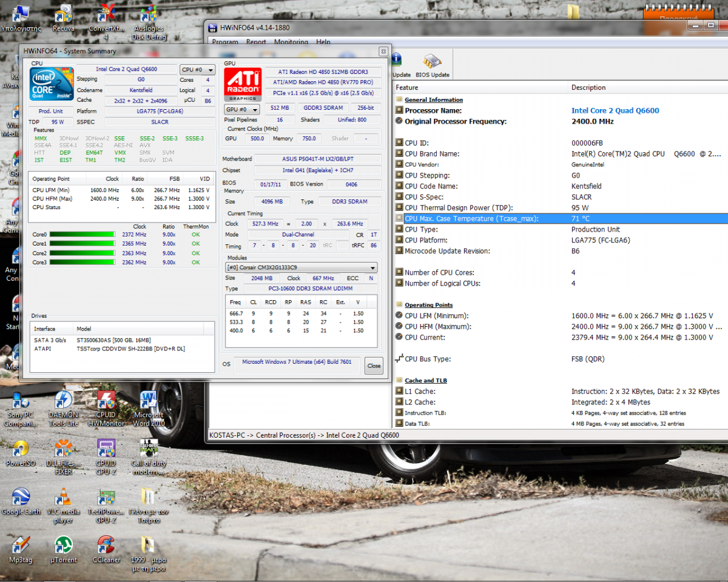Open the memory Modules dropdown Corsair CM3X2G1333C9
Screen dimensions: 728x582
click(x=301, y=267)
